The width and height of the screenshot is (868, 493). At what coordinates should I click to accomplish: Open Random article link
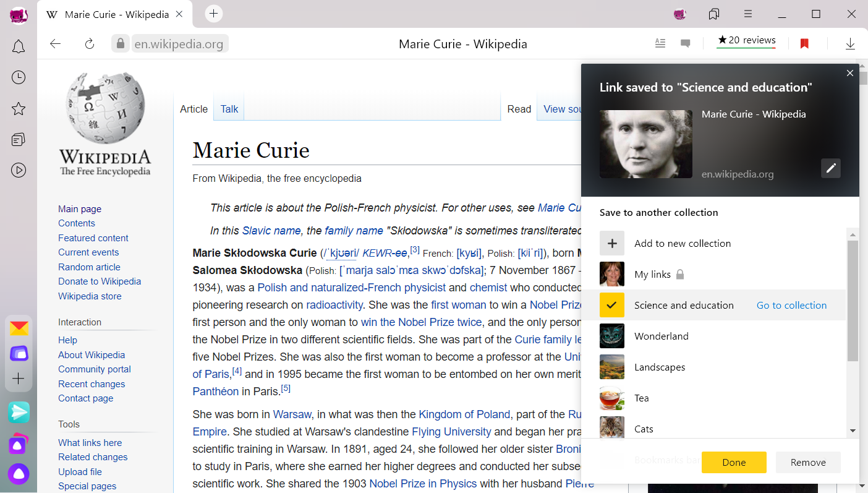[89, 267]
